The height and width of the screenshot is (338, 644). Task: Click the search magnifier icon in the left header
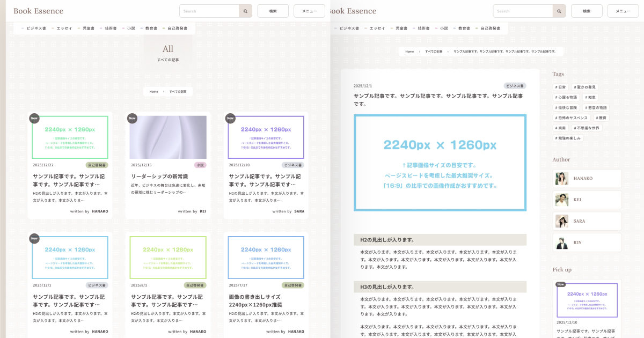(245, 10)
